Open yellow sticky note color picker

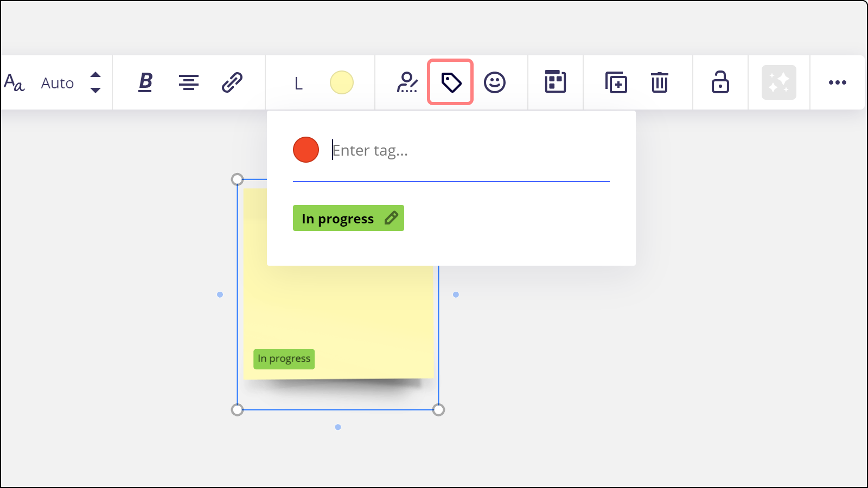(342, 82)
